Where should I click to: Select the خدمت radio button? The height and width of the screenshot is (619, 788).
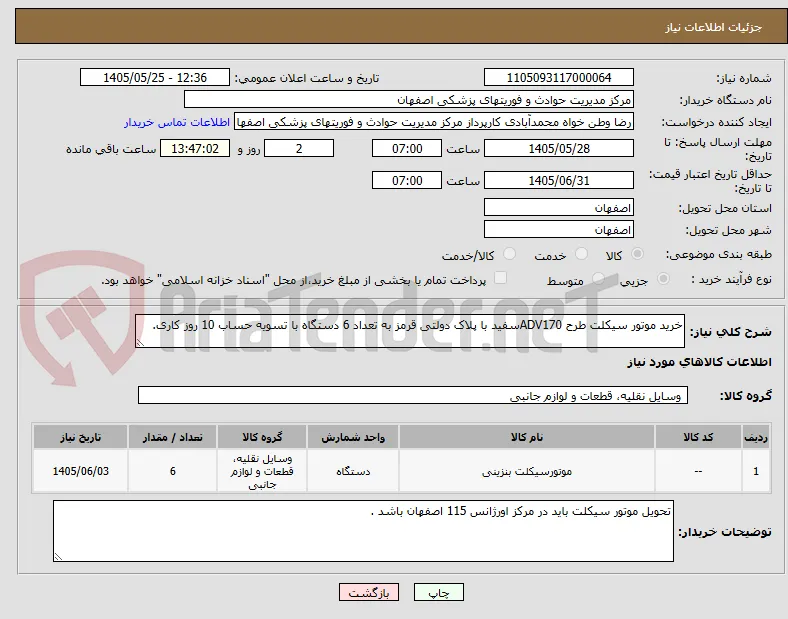coord(581,254)
